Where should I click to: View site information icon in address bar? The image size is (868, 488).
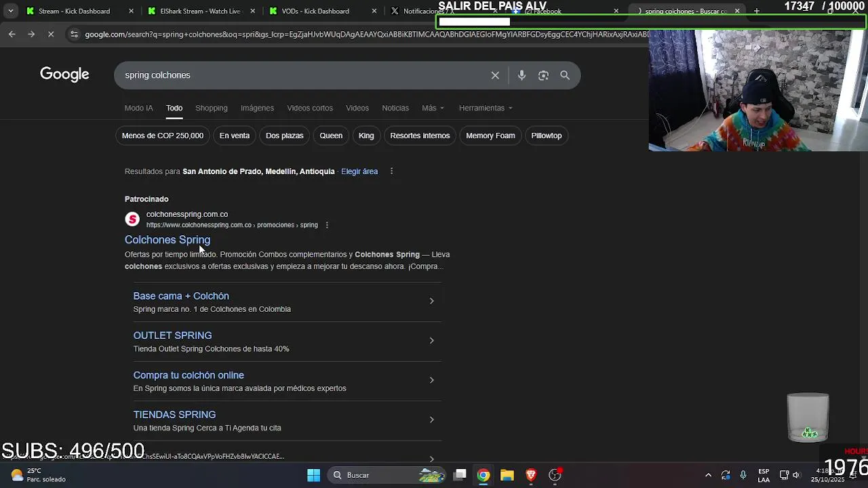pyautogui.click(x=74, y=35)
